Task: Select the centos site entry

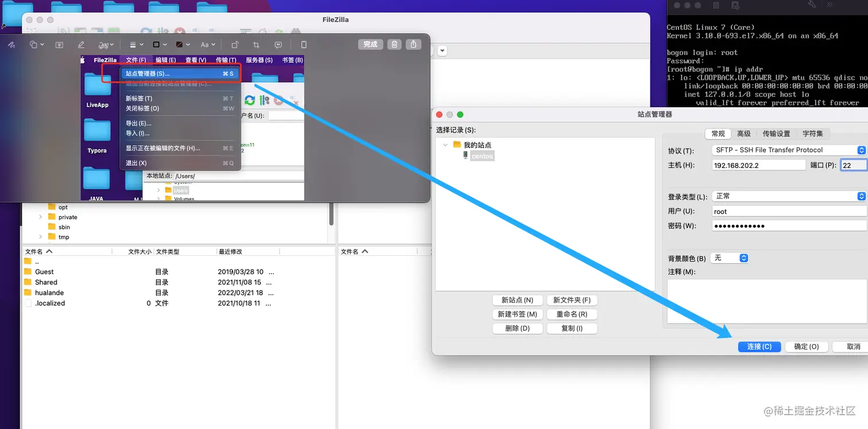Action: 482,156
